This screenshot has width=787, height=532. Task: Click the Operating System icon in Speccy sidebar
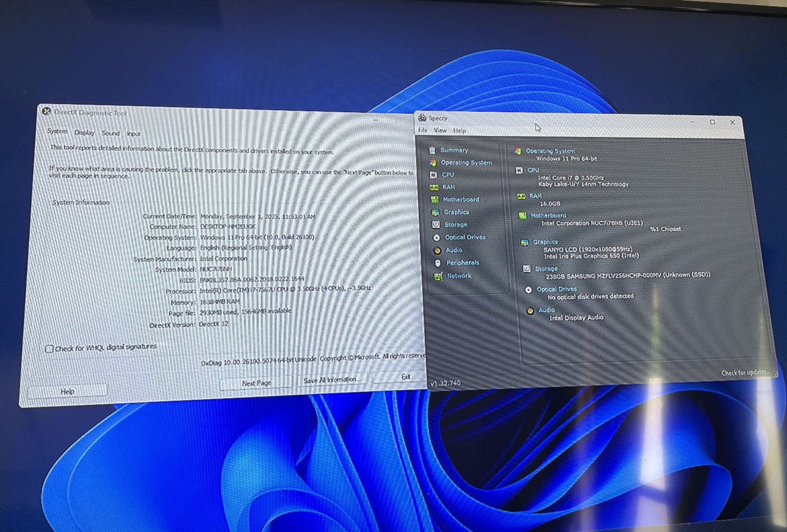(x=433, y=163)
